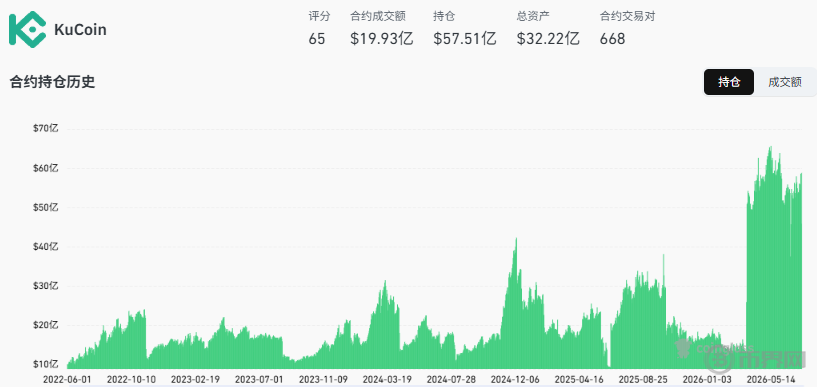This screenshot has height=387, width=817.
Task: Switch to the 持仓 tab
Action: click(x=728, y=82)
